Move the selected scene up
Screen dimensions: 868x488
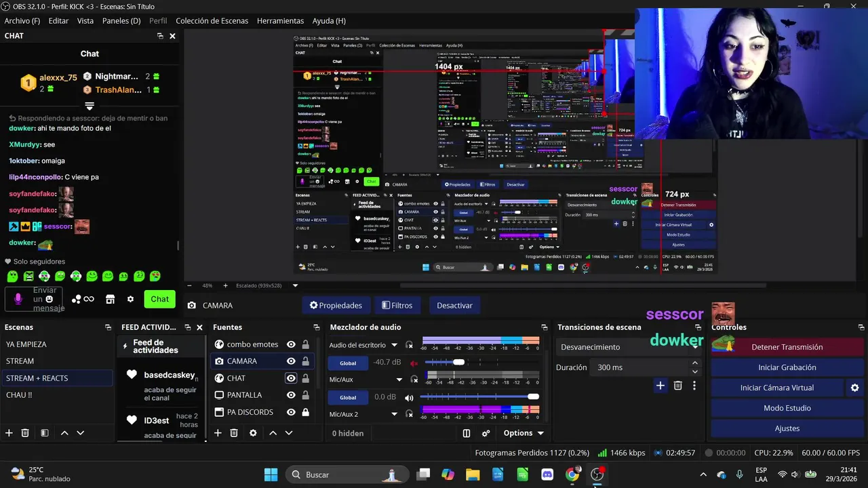pyautogui.click(x=64, y=433)
